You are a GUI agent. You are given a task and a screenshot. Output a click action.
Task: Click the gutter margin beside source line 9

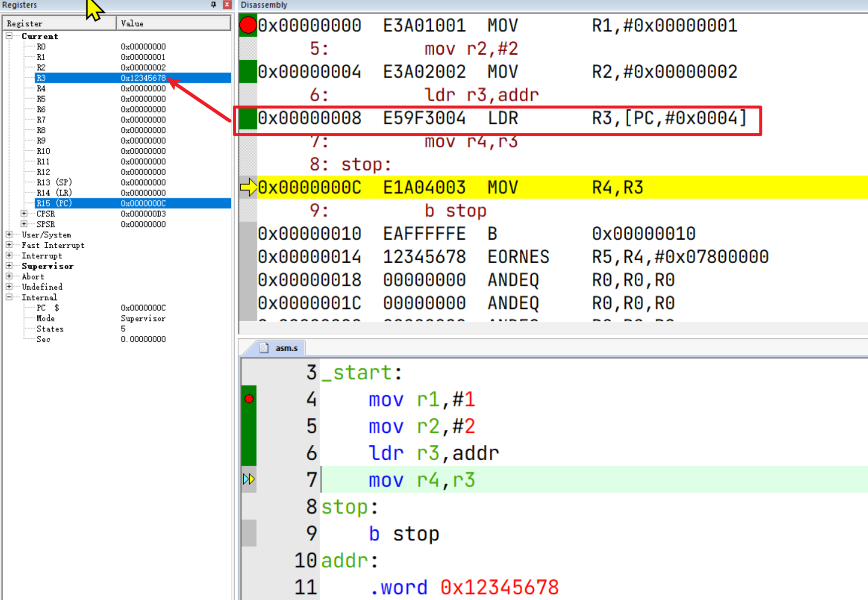(249, 533)
